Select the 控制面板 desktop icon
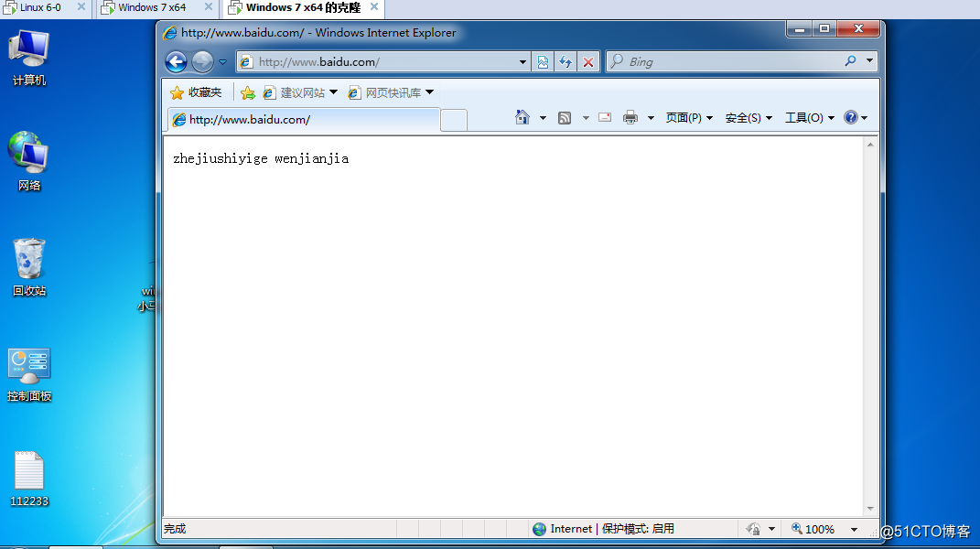 click(x=28, y=374)
